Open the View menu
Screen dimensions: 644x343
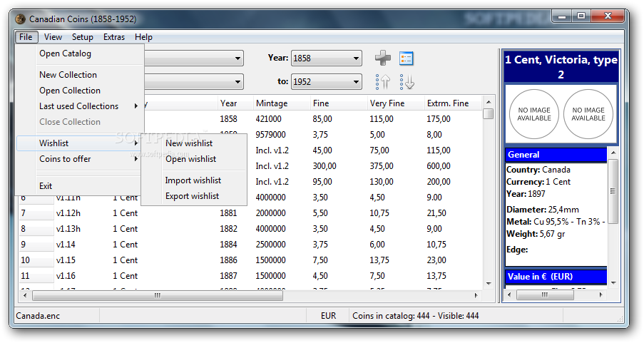53,37
